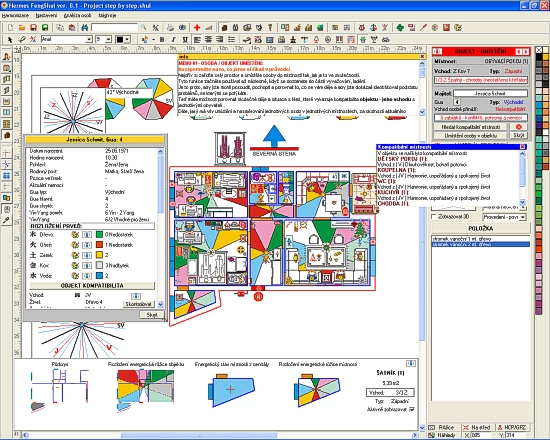Open the Analýza osob menu
This screenshot has height=440, width=550.
coord(77,15)
